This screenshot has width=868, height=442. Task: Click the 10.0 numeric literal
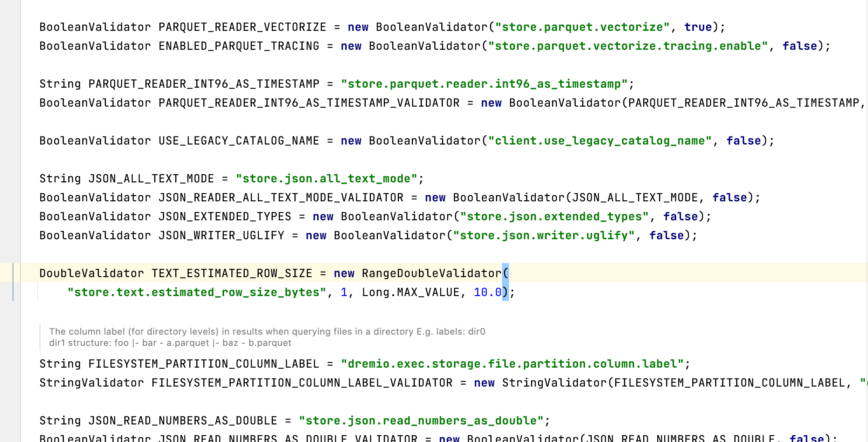pyautogui.click(x=488, y=292)
